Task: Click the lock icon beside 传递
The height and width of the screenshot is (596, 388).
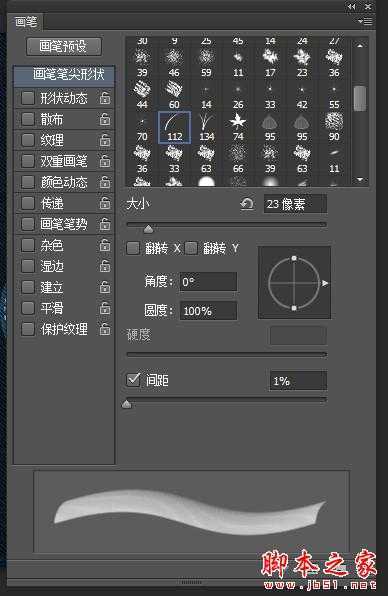Action: coord(105,203)
